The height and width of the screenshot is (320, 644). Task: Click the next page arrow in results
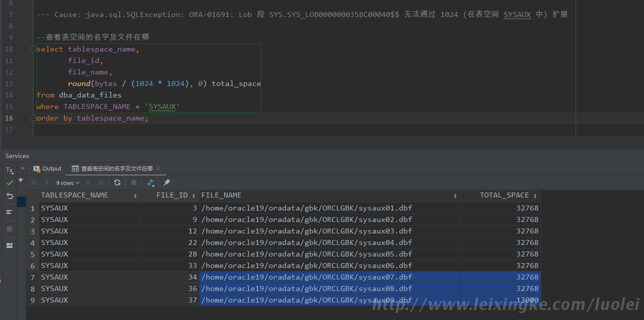88,182
